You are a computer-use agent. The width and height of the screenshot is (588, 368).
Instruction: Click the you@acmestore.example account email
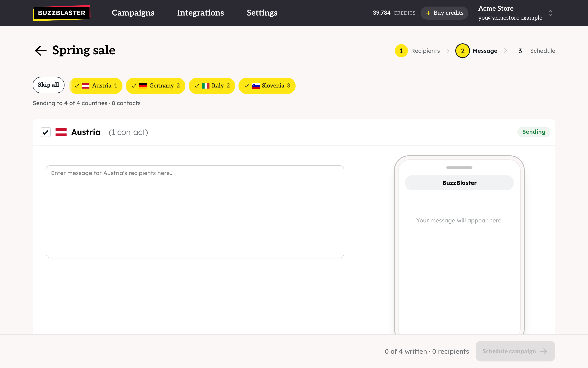[x=510, y=18]
